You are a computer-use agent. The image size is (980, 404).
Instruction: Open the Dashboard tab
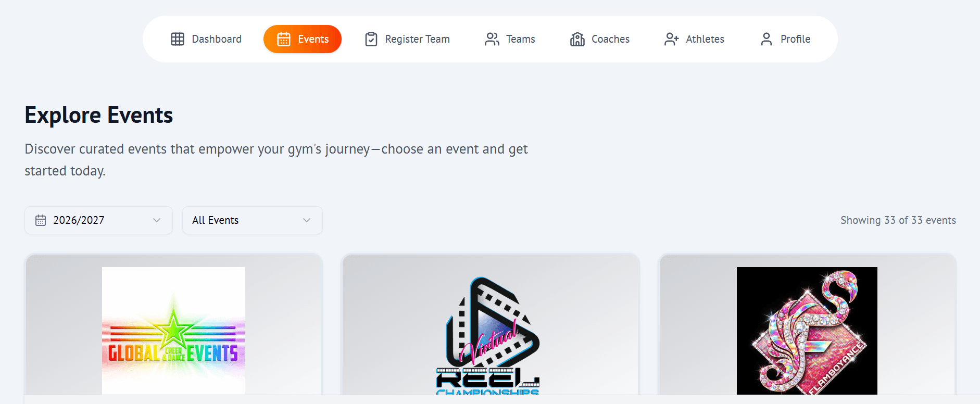tap(207, 39)
